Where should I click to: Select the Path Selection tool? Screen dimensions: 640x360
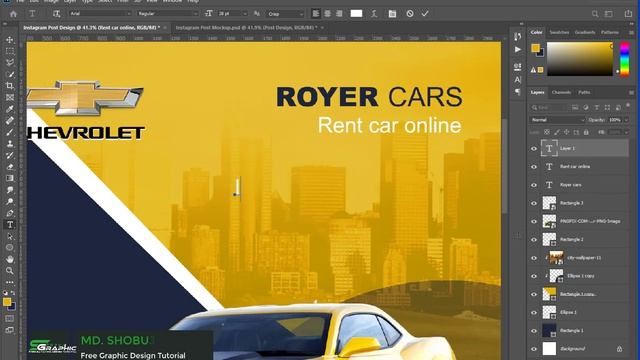tap(10, 236)
